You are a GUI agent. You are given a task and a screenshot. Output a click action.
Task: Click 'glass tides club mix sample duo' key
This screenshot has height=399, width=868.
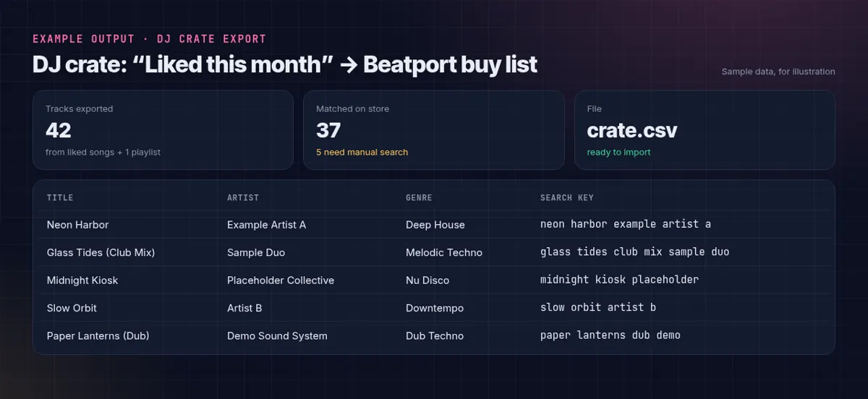[634, 252]
